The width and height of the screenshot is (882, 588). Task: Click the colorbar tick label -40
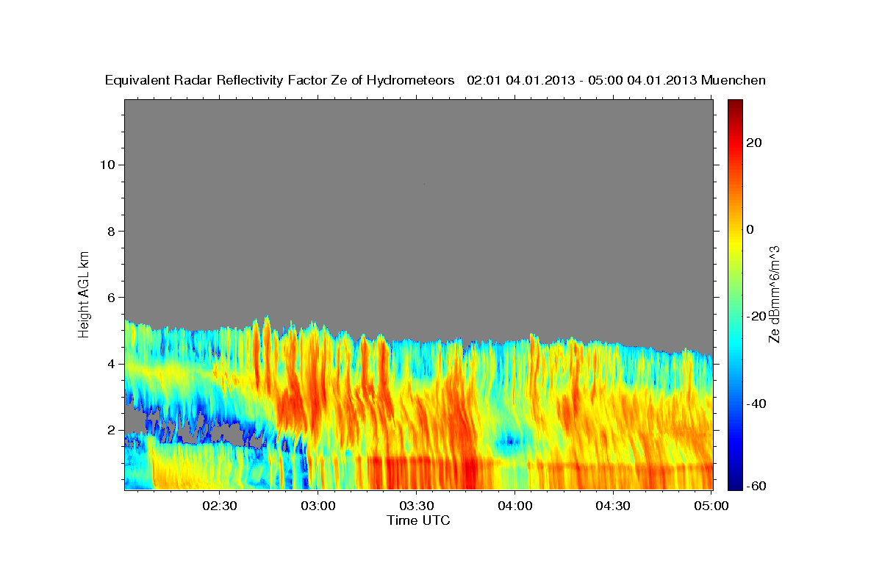pyautogui.click(x=756, y=404)
